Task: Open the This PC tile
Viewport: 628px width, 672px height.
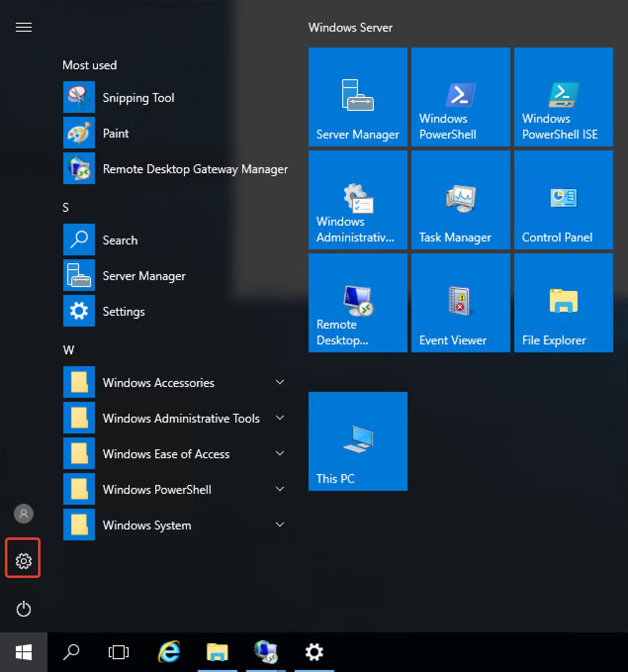Action: pyautogui.click(x=358, y=441)
